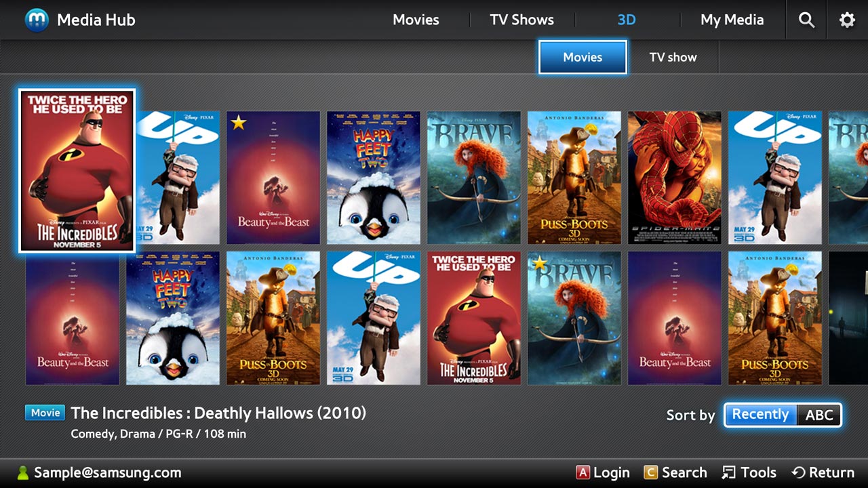Select the highlighted Incredibles poster
The height and width of the screenshot is (488, 868).
click(77, 171)
